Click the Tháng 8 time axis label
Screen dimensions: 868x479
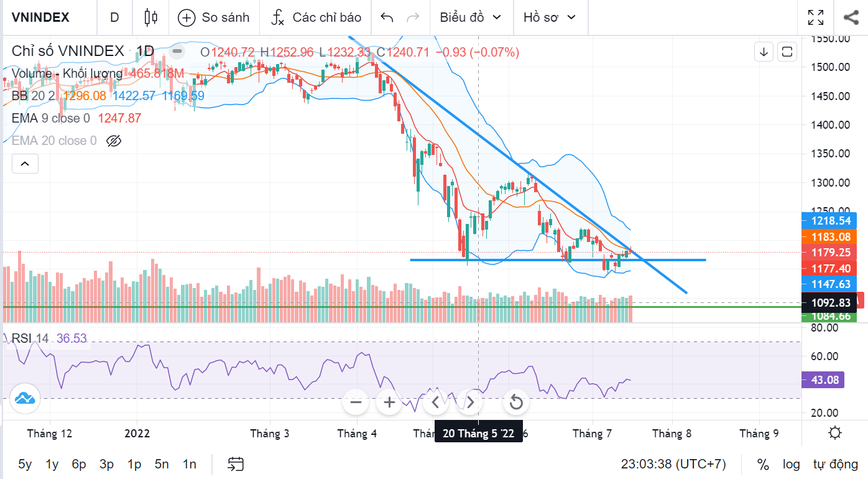click(x=672, y=434)
